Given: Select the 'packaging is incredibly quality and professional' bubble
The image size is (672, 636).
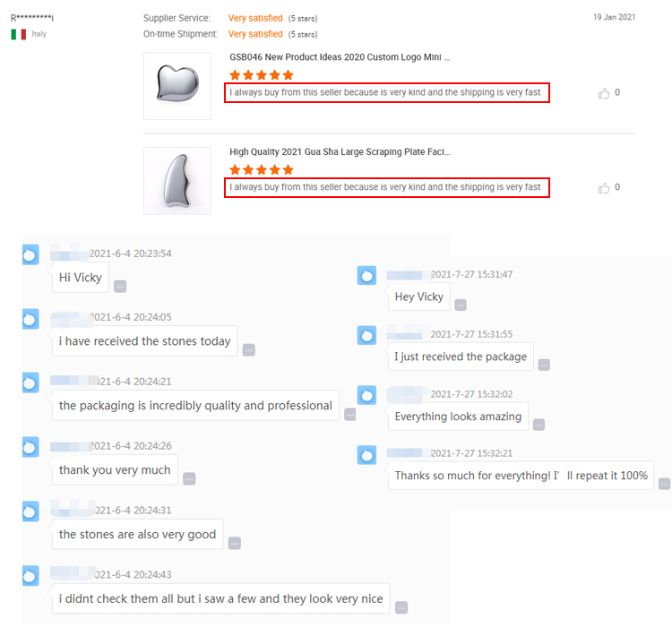Looking at the screenshot, I should click(x=195, y=406).
